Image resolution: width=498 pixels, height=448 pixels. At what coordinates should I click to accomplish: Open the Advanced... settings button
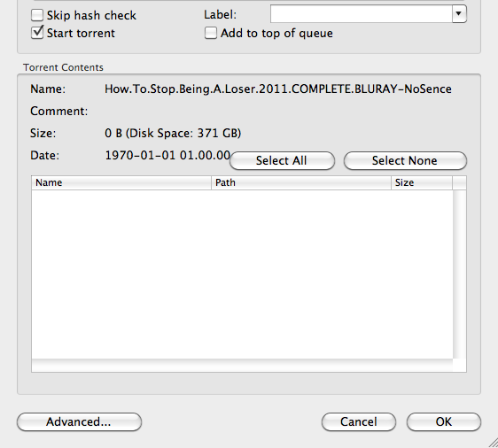79,422
